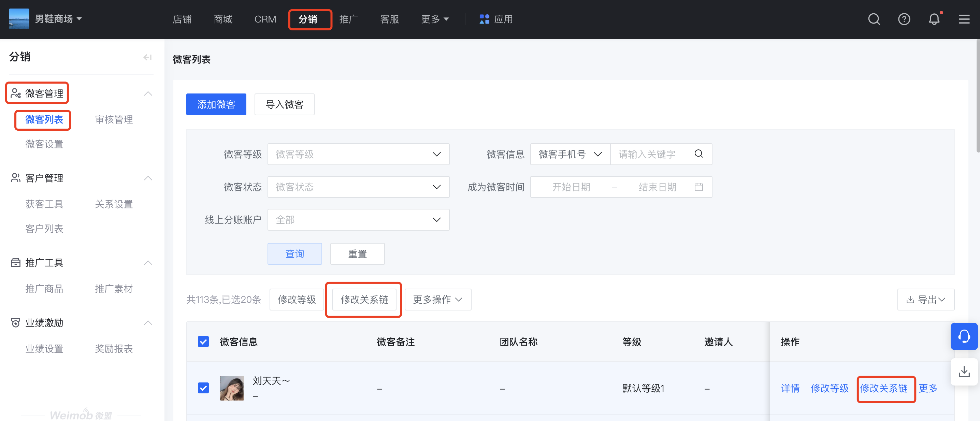This screenshot has height=421, width=980.
Task: Open the floating customer service headset
Action: pyautogui.click(x=964, y=336)
